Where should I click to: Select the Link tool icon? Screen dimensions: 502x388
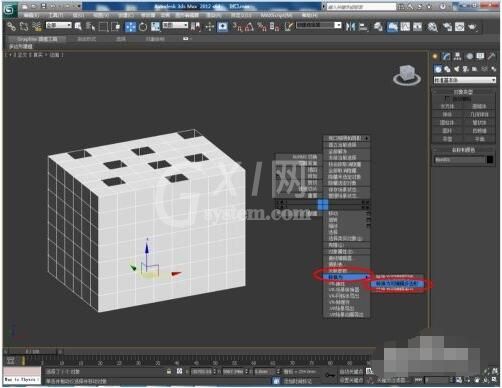point(11,26)
